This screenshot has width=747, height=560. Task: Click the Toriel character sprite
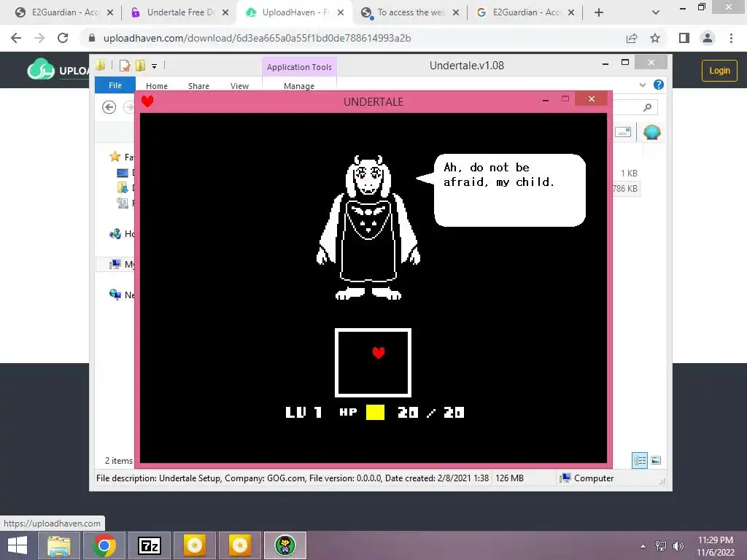pos(368,227)
